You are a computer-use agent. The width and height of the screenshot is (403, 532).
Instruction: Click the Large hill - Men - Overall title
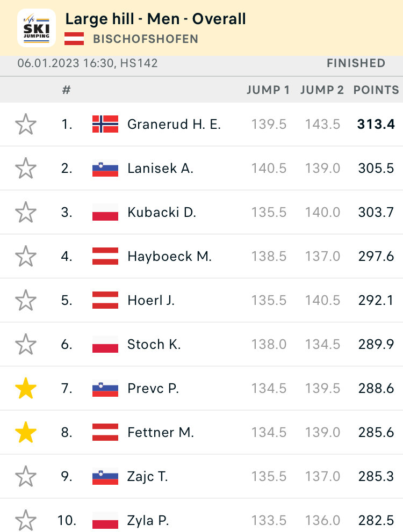pos(155,19)
